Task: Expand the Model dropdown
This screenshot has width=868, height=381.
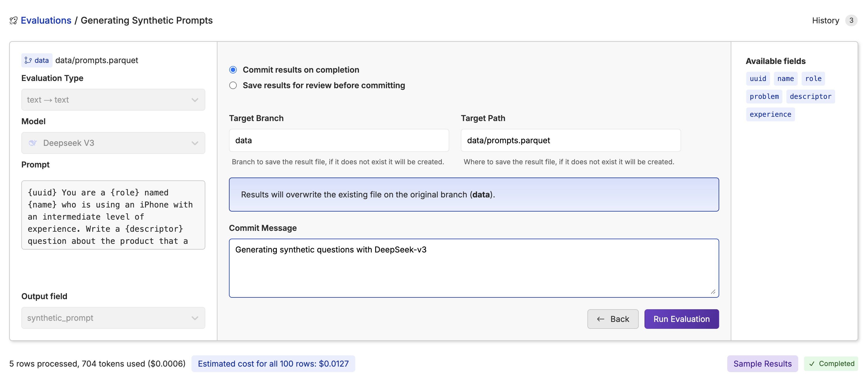Action: pos(113,143)
